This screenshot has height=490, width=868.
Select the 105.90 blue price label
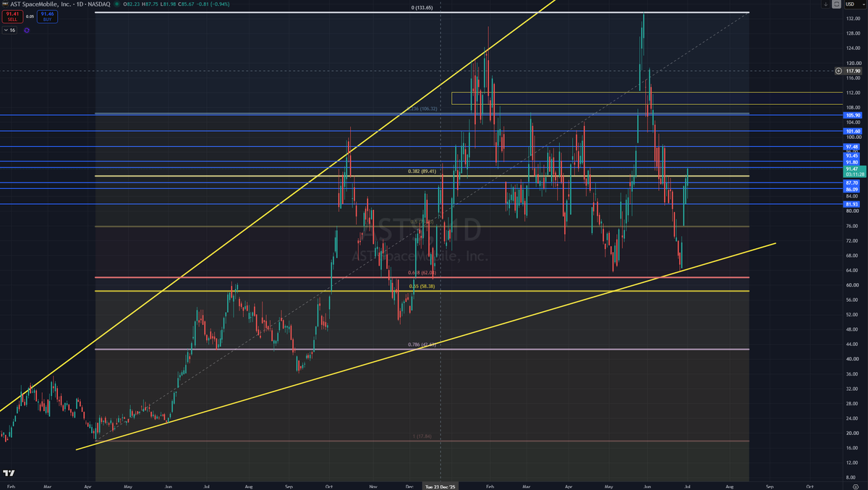[x=852, y=115]
